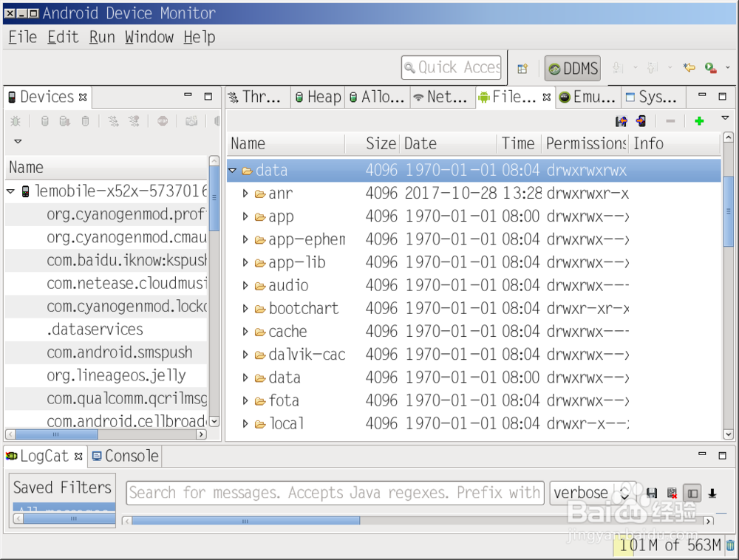Click the Cause GC trash icon in Devices

pos(85,121)
